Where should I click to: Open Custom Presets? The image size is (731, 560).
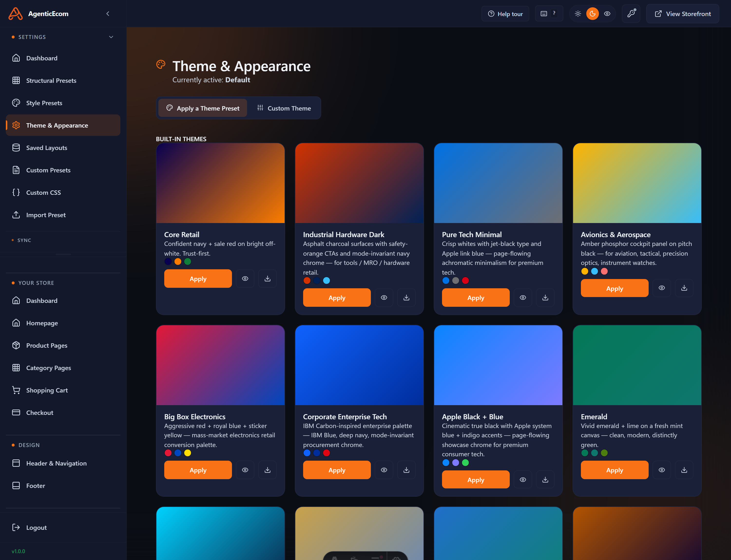pyautogui.click(x=63, y=170)
